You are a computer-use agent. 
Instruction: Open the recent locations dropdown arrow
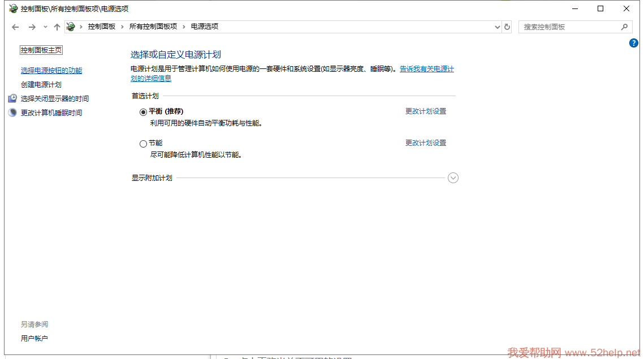pos(45,27)
